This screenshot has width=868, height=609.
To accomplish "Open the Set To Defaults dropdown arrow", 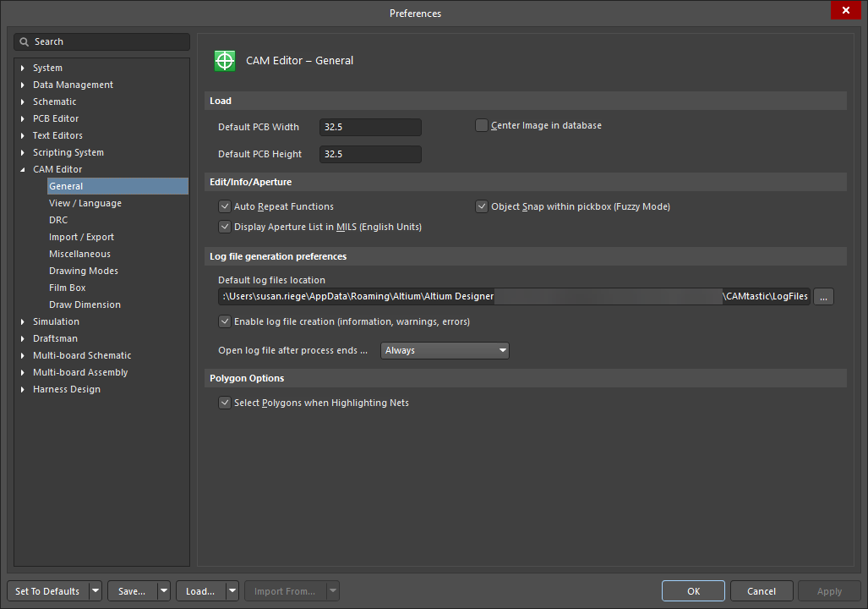I will [96, 590].
